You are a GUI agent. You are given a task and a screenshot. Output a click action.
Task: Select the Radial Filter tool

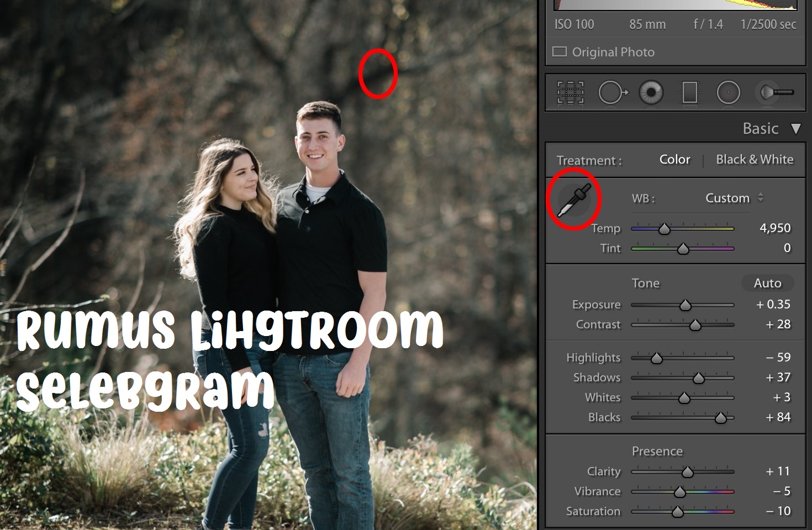728,92
